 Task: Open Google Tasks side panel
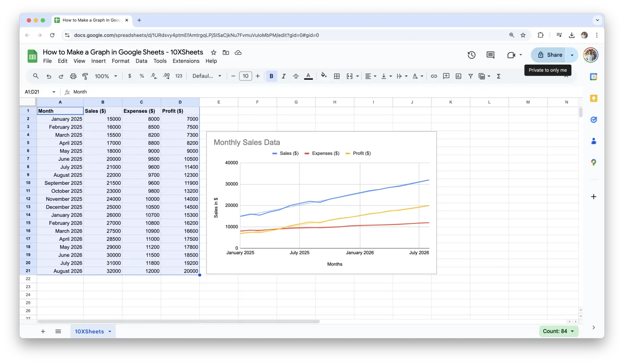[x=594, y=120]
